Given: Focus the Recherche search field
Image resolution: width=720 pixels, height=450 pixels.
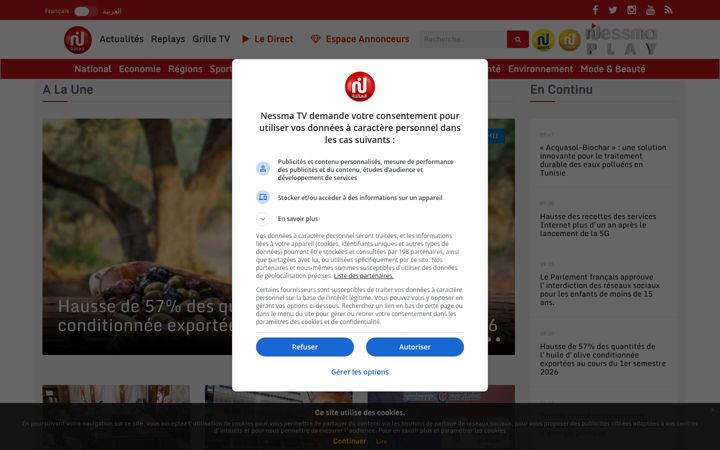Looking at the screenshot, I should (463, 39).
